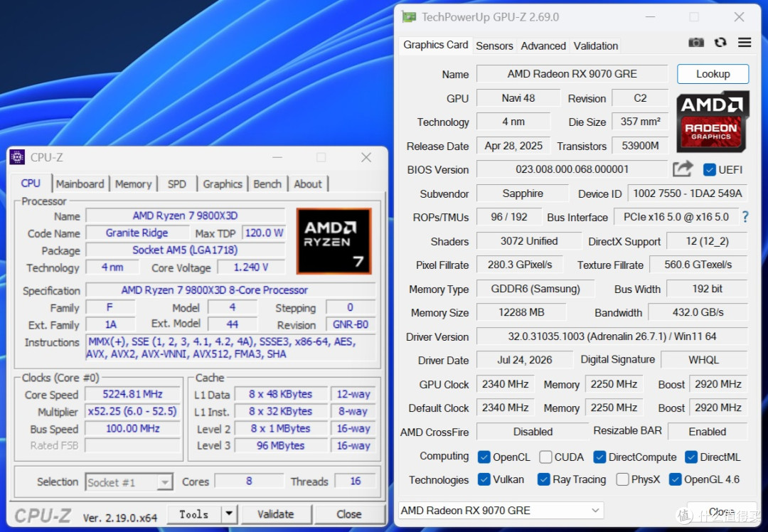Click the Close button in CPU-Z
The height and width of the screenshot is (532, 768).
348,514
